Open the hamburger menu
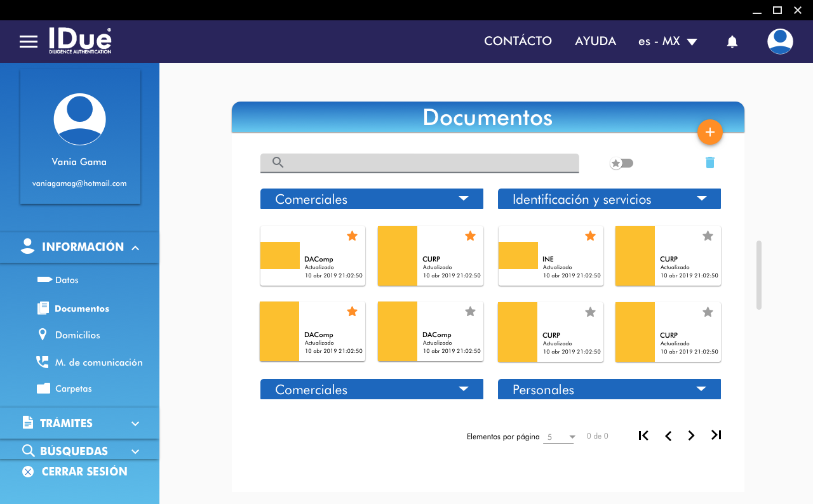The height and width of the screenshot is (504, 813). click(x=29, y=42)
